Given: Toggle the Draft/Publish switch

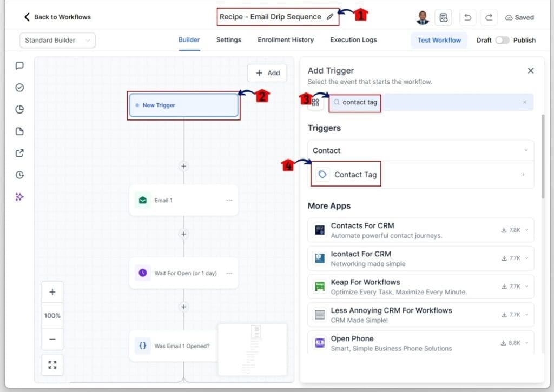Looking at the screenshot, I should click(x=503, y=40).
